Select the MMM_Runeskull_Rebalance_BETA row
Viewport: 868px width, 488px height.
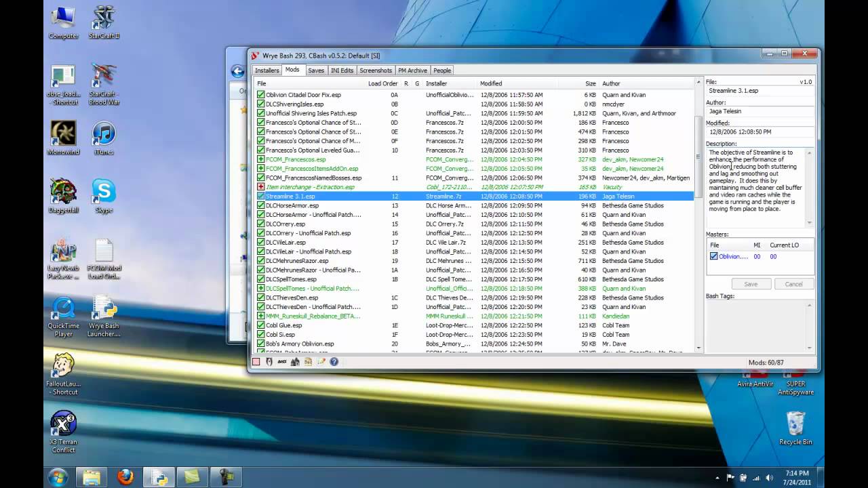[x=475, y=316]
